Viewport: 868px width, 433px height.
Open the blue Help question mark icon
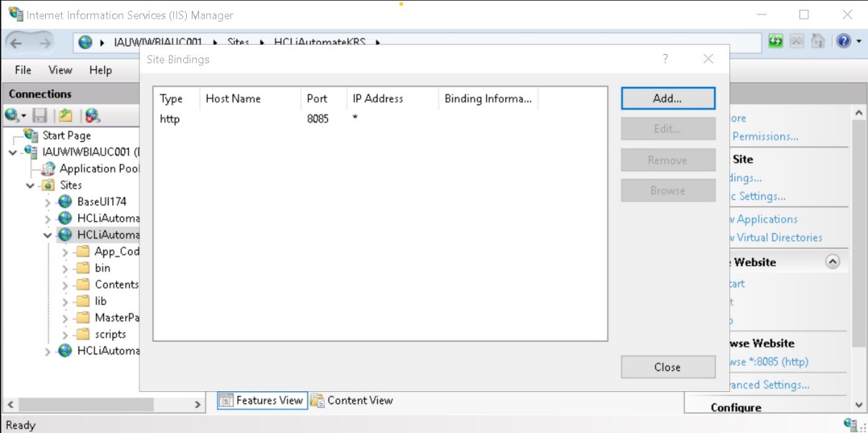(844, 41)
